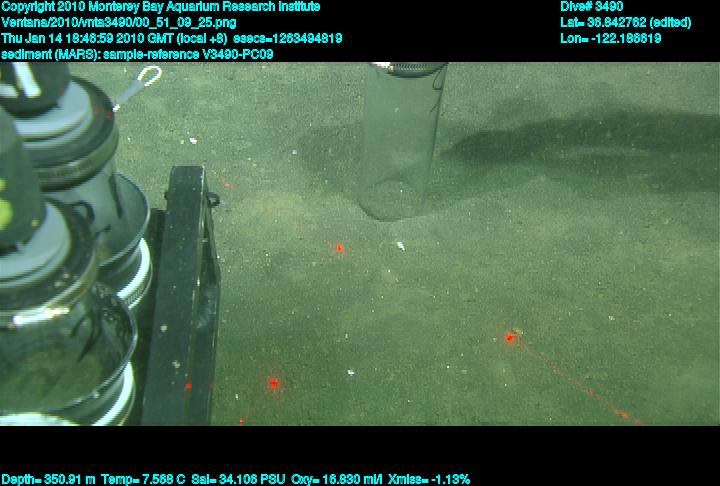Click the 'Depth= 350.91 m' value
Image resolution: width=720 pixels, height=486 pixels.
48,480
